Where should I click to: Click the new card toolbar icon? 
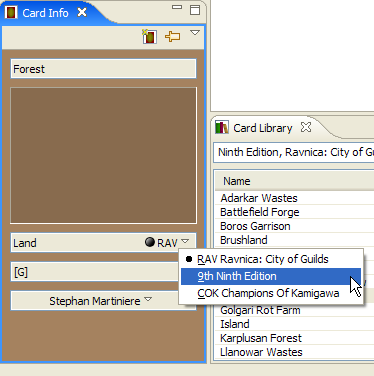[x=149, y=36]
